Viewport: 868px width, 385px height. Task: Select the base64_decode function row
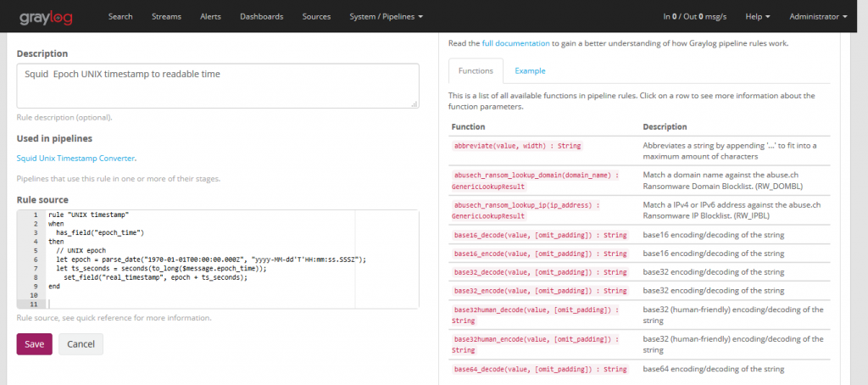(639, 370)
